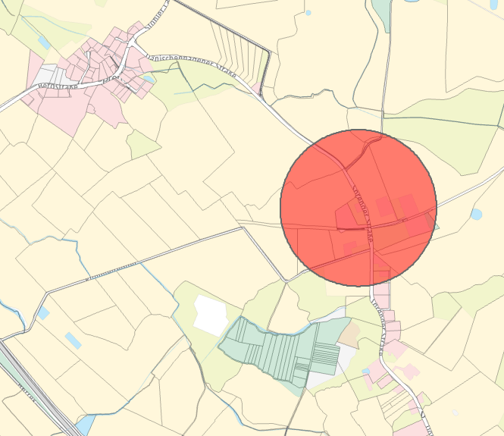Click the green pond strip at the top right
Viewport: 504px width, 436px height.
coord(382,14)
